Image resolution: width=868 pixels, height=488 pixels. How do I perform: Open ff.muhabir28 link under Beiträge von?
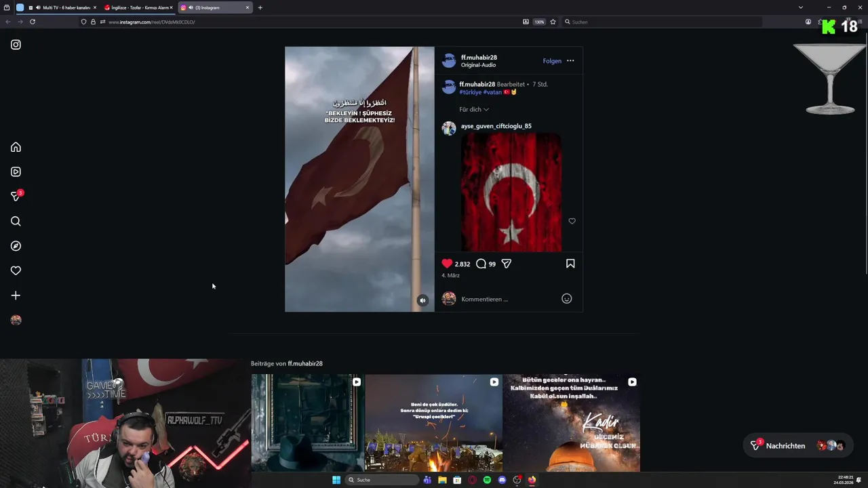click(x=305, y=364)
